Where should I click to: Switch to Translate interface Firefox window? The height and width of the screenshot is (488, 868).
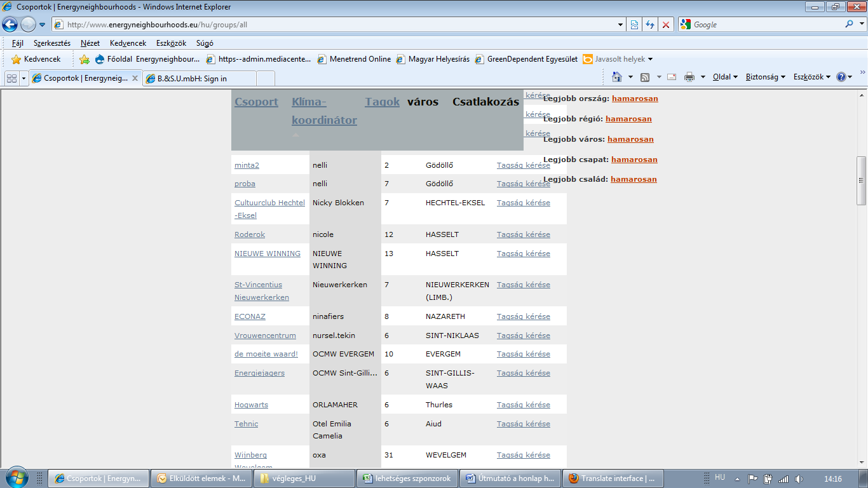click(x=613, y=478)
